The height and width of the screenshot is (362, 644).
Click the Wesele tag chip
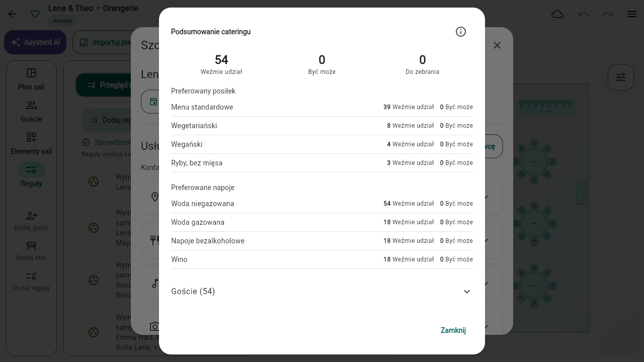pos(62,21)
